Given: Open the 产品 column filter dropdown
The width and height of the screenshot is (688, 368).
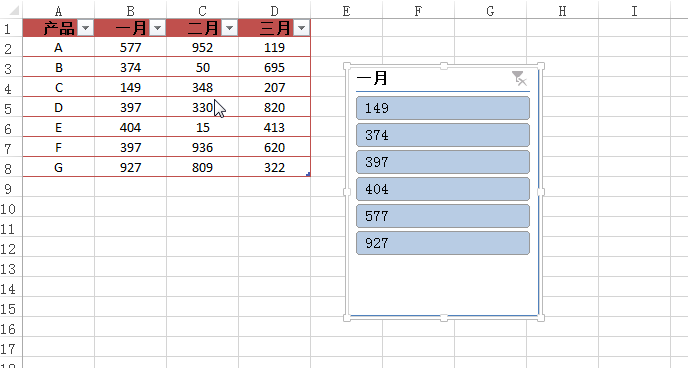Looking at the screenshot, I should click(86, 29).
